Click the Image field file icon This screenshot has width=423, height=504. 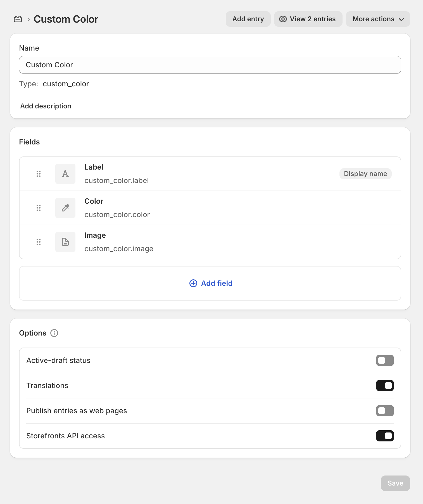pos(65,242)
